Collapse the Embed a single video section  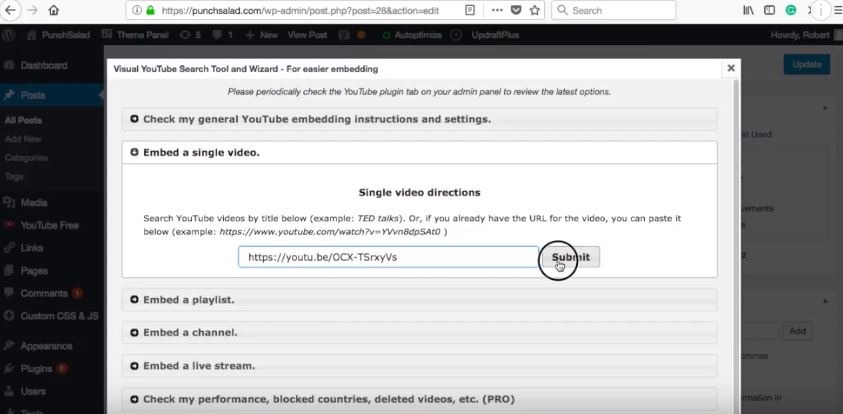[x=419, y=153]
